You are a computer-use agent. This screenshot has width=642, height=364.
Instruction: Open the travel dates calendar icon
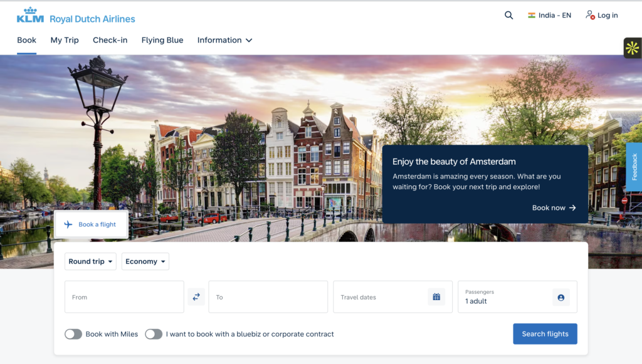[x=436, y=297]
